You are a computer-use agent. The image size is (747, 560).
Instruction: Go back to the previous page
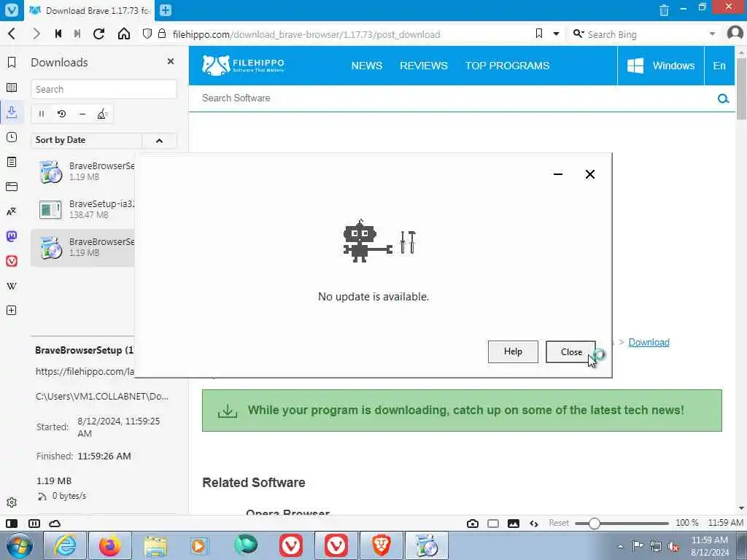pyautogui.click(x=12, y=34)
